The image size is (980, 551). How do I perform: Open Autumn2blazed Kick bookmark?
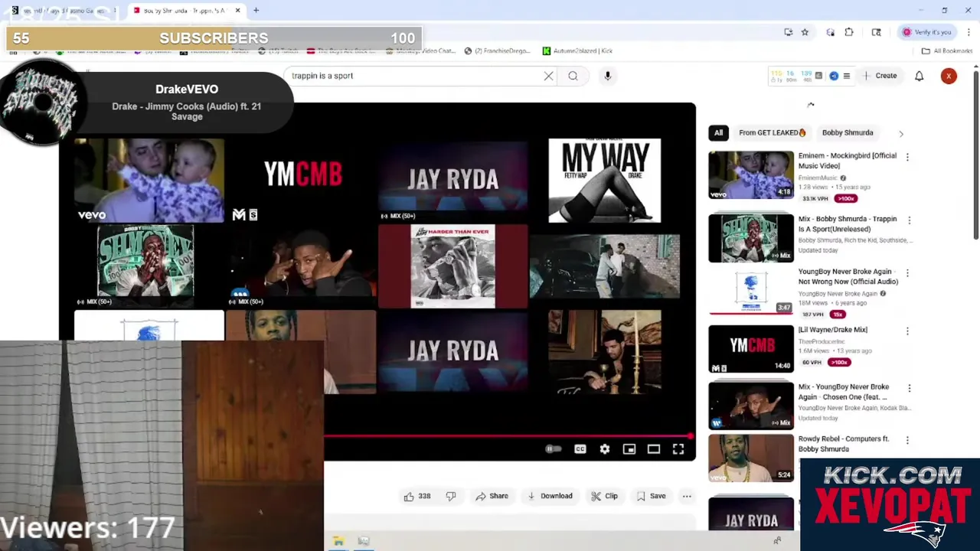[x=577, y=51]
